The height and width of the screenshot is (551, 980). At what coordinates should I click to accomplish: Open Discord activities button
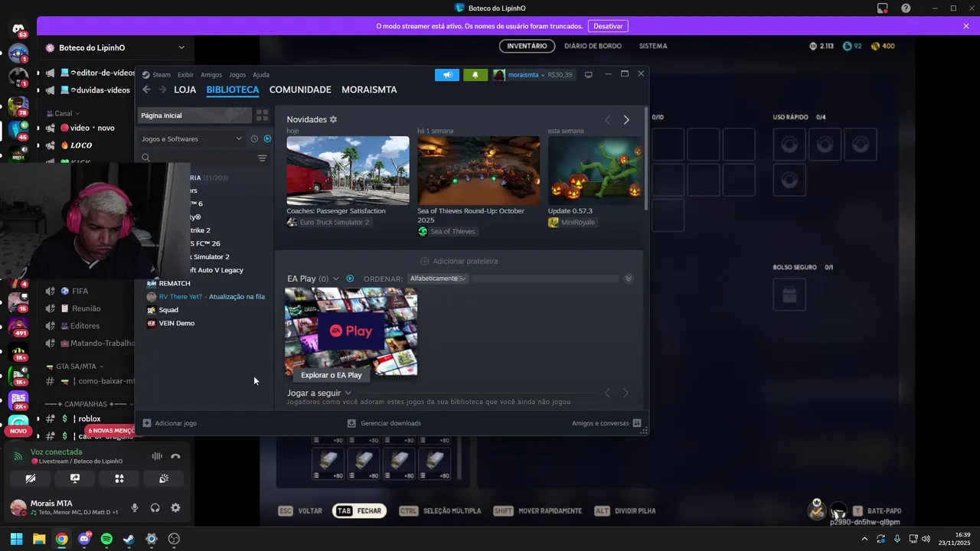coord(119,479)
